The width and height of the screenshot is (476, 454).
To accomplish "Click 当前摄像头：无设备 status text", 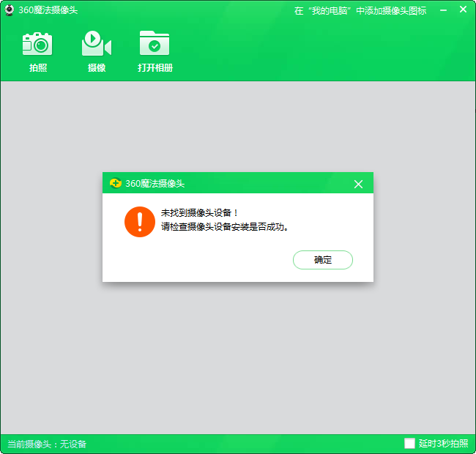I will pyautogui.click(x=47, y=444).
